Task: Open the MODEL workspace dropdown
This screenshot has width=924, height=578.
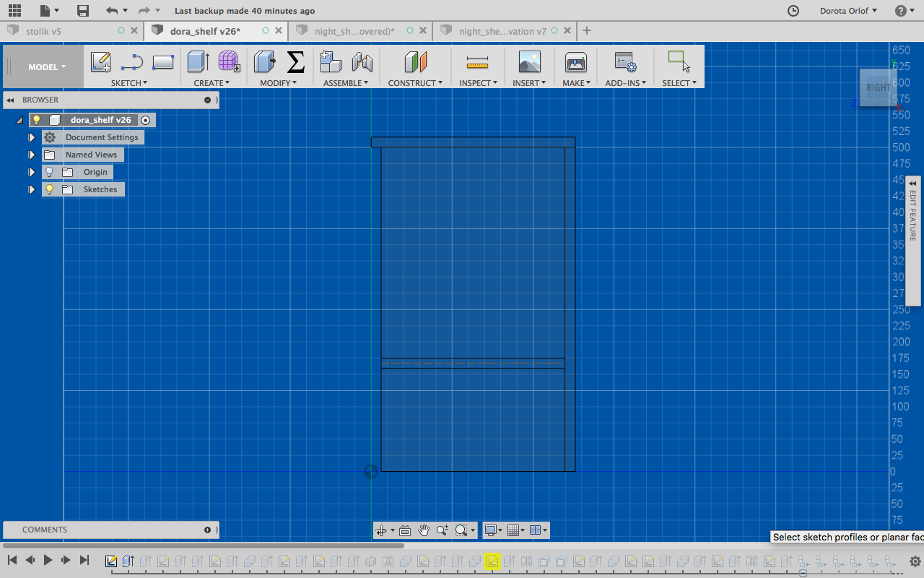Action: (47, 67)
